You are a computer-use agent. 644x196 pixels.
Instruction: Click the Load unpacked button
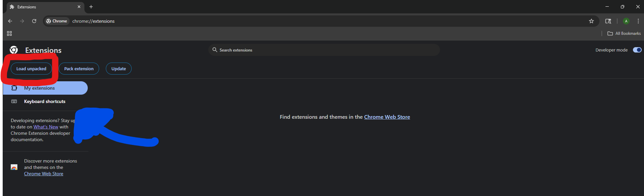tap(31, 69)
